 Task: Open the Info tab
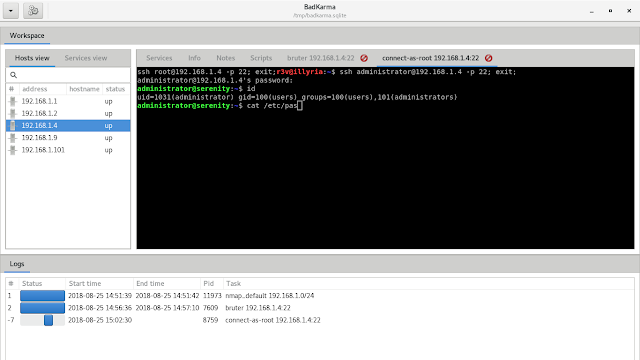[194, 58]
